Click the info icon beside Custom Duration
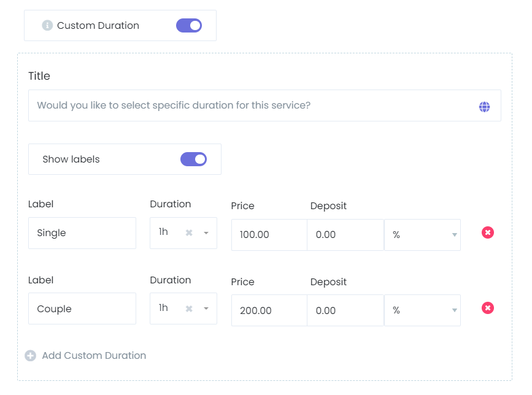 coord(48,25)
